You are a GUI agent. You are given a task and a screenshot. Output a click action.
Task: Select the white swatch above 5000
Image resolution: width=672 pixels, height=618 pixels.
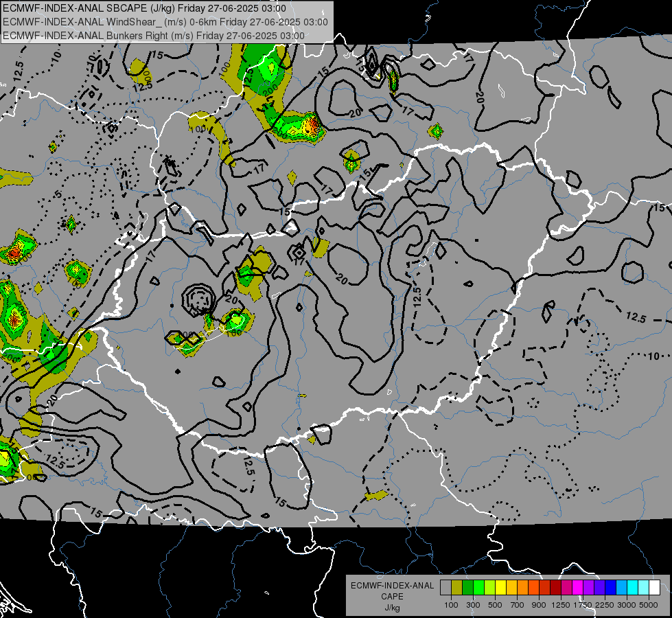(x=654, y=587)
